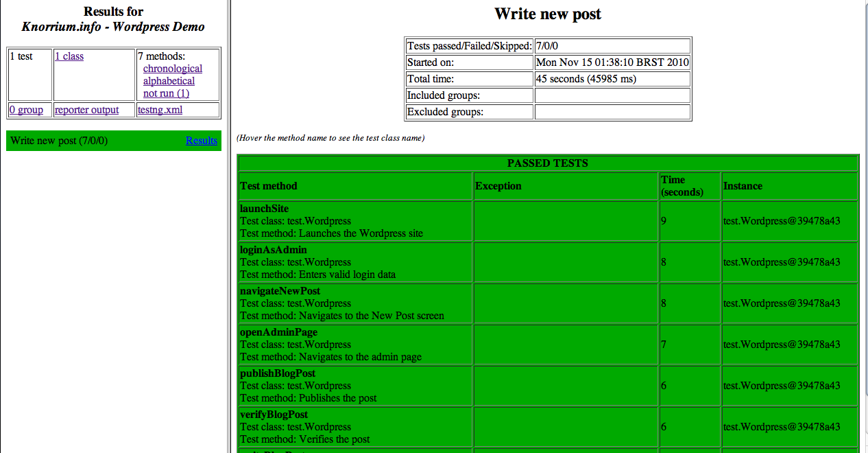Open the testng.xml link
Viewport: 868px width, 453px height.
(x=160, y=110)
